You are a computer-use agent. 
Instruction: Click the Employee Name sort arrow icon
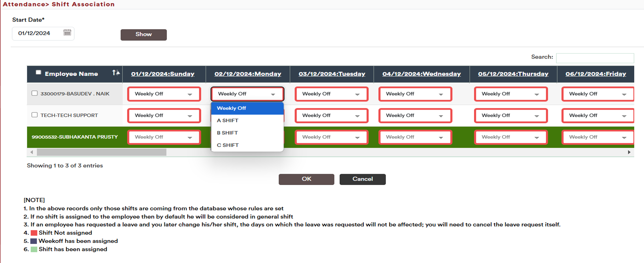116,73
